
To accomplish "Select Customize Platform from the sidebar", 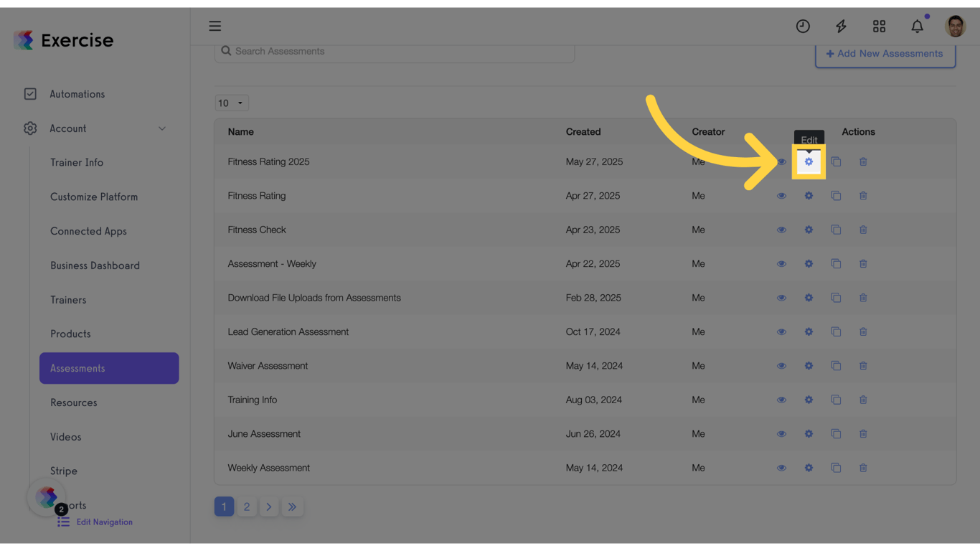I will (94, 197).
